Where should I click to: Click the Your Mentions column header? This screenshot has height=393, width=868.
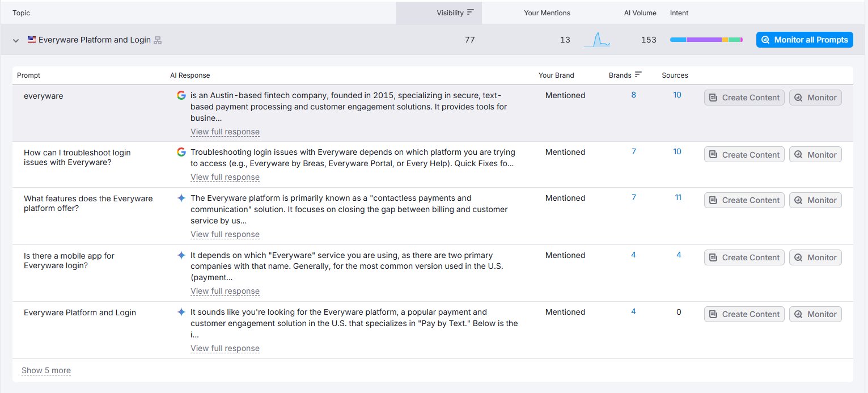[x=547, y=12]
